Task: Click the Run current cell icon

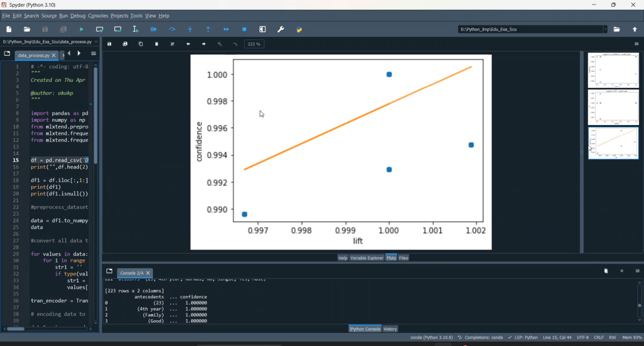Action: pyautogui.click(x=100, y=30)
